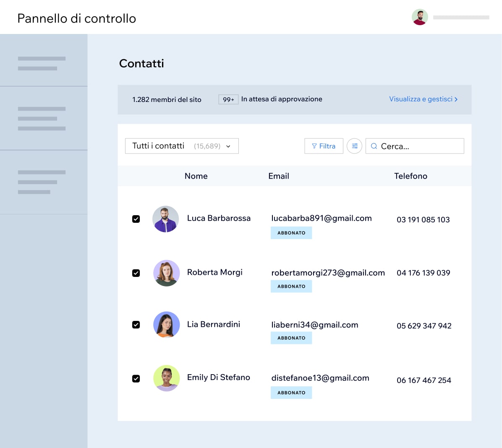Open the 99+ pending approval badge
Image resolution: width=502 pixels, height=448 pixels.
click(228, 99)
